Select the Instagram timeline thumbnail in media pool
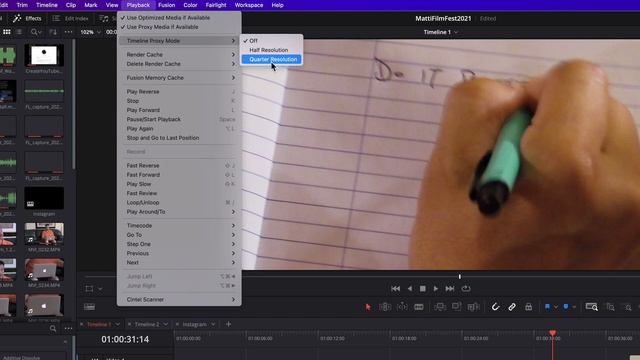The width and height of the screenshot is (640, 360). (44, 198)
